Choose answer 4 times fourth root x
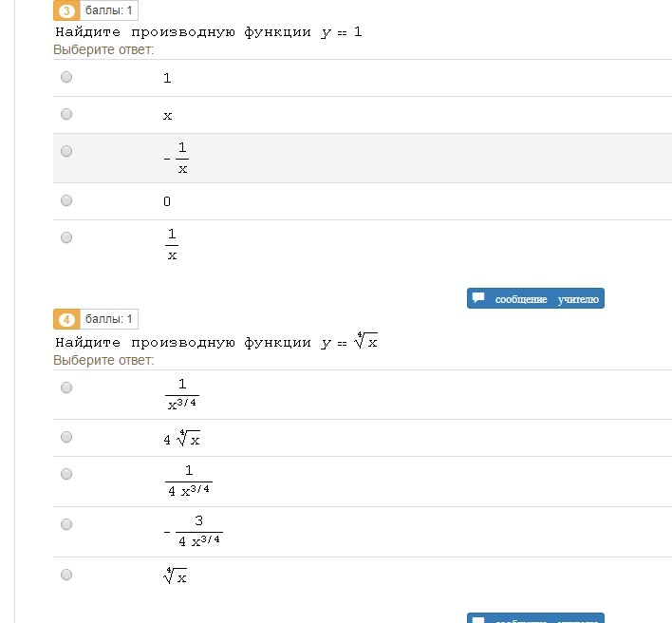672x623 pixels. click(x=66, y=437)
